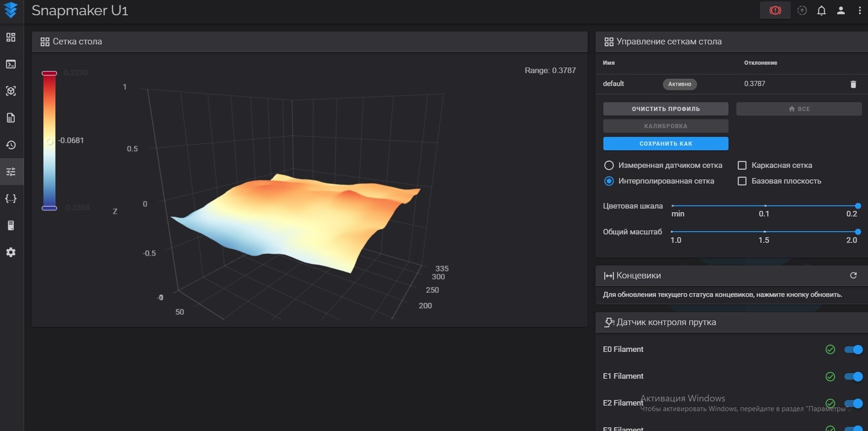The height and width of the screenshot is (431, 868).
Task: Delete the default mesh profile via trash icon
Action: click(x=853, y=84)
